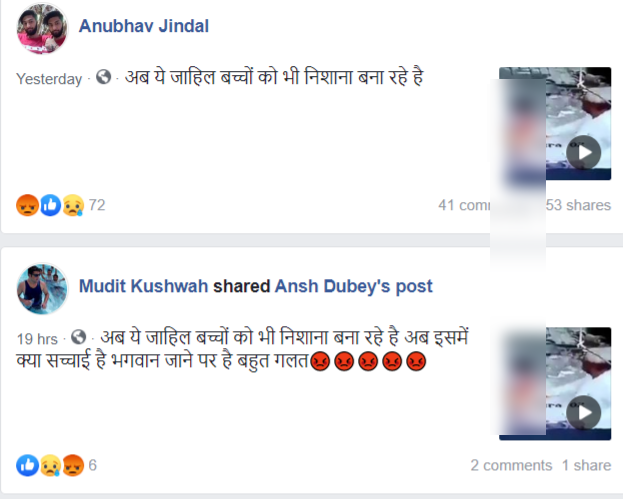View the 72 reactions count
The height and width of the screenshot is (499, 623).
point(97,205)
